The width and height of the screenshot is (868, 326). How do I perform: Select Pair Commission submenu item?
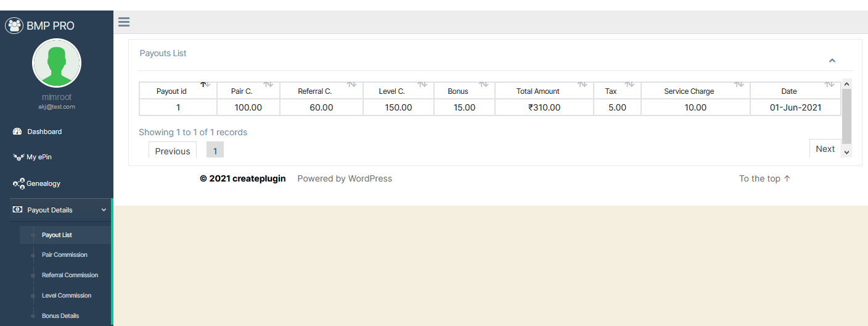[x=65, y=255]
